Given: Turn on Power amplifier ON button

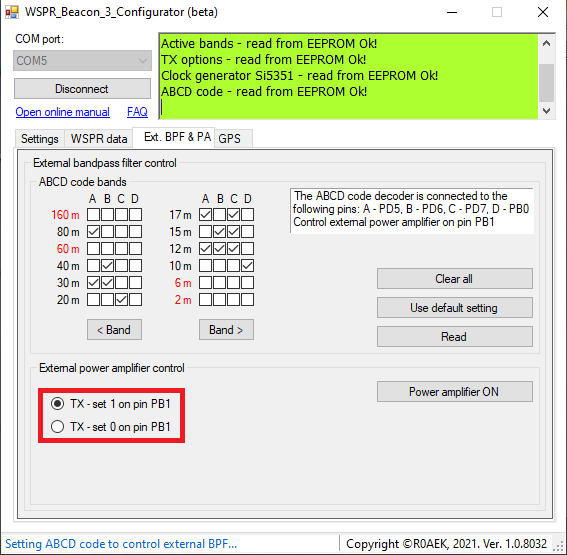Looking at the screenshot, I should coord(455,392).
